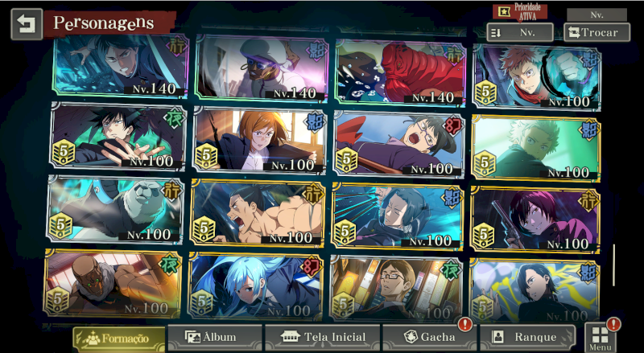Select the Nv.140 red-hooded character card
The width and height of the screenshot is (644, 353).
[400, 72]
